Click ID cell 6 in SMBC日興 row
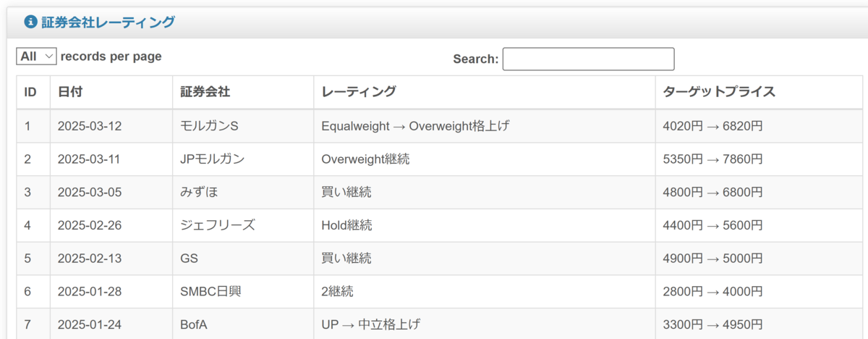 click(x=33, y=292)
